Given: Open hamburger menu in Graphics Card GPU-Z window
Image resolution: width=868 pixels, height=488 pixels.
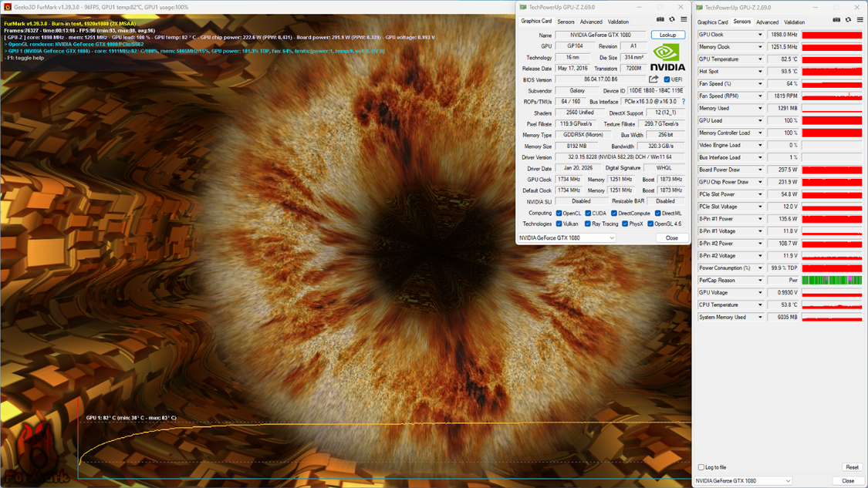Looking at the screenshot, I should tap(684, 19).
